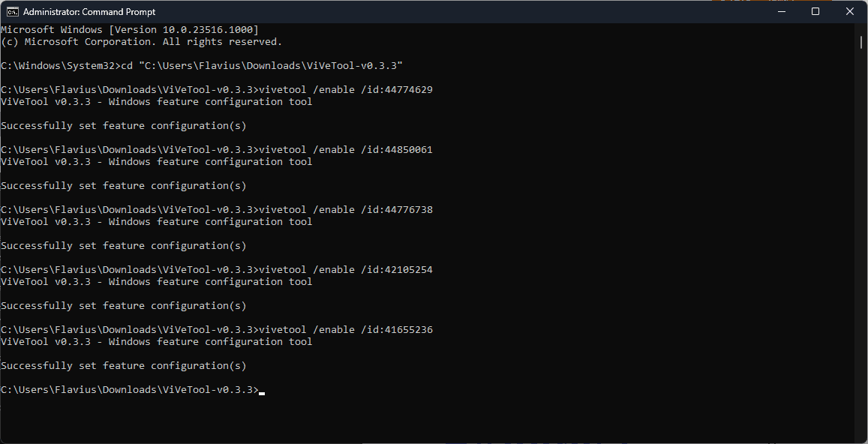The width and height of the screenshot is (868, 444).
Task: Place cursor at the final empty prompt
Action: [262, 390]
